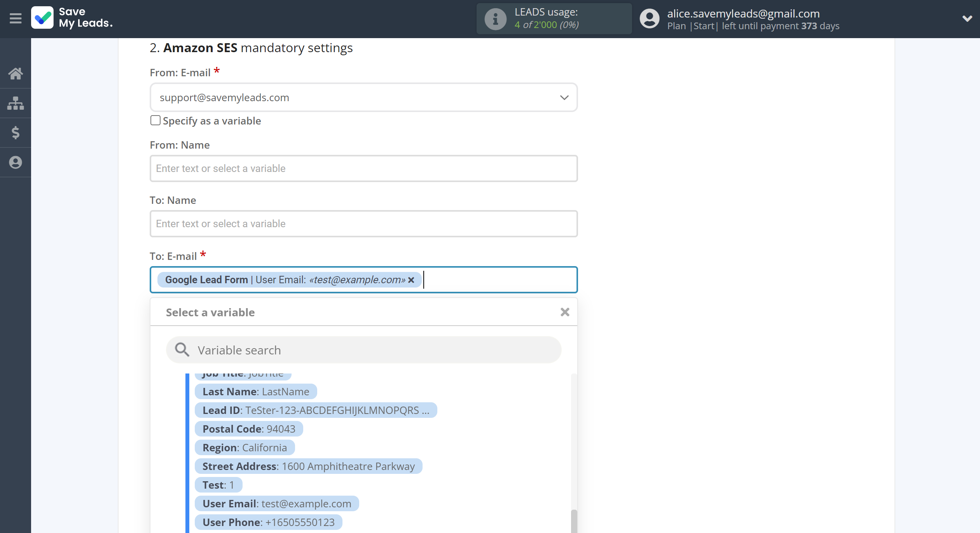The image size is (980, 533).
Task: Click the From: Name input field
Action: (363, 168)
